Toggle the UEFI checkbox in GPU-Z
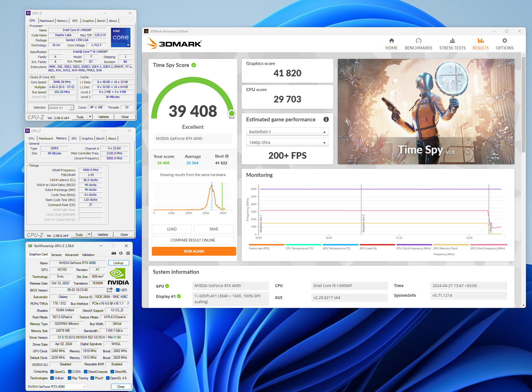Screen dimensions: 532x392 (118, 290)
